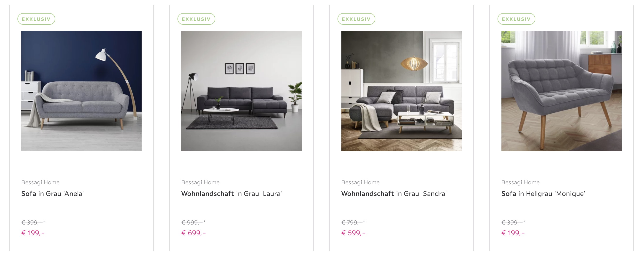644x257 pixels.
Task: Open the Monique sofa product image
Action: tap(561, 91)
